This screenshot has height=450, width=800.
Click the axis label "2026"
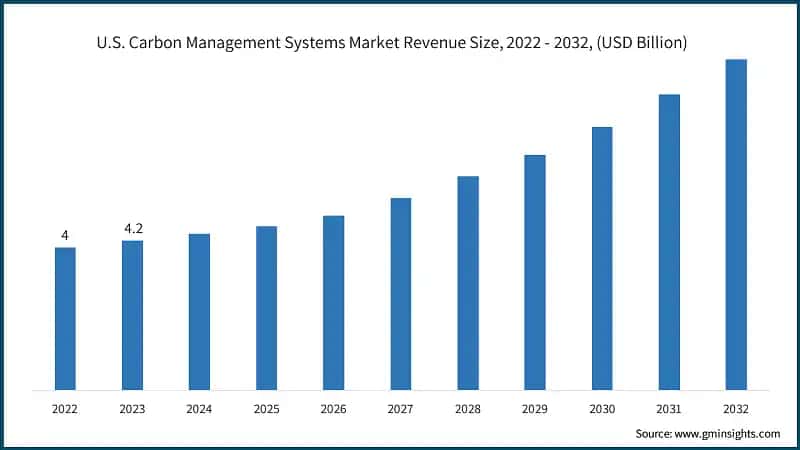tap(333, 409)
